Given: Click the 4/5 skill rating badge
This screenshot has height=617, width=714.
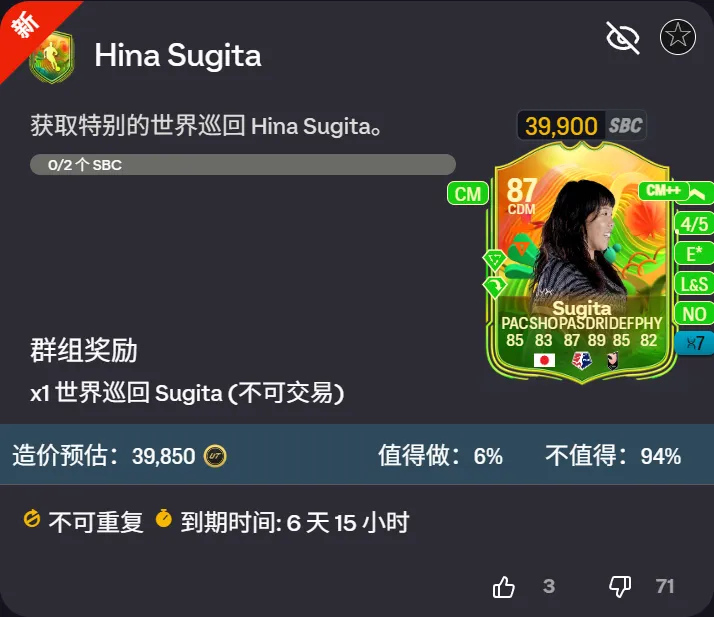Looking at the screenshot, I should [x=695, y=224].
